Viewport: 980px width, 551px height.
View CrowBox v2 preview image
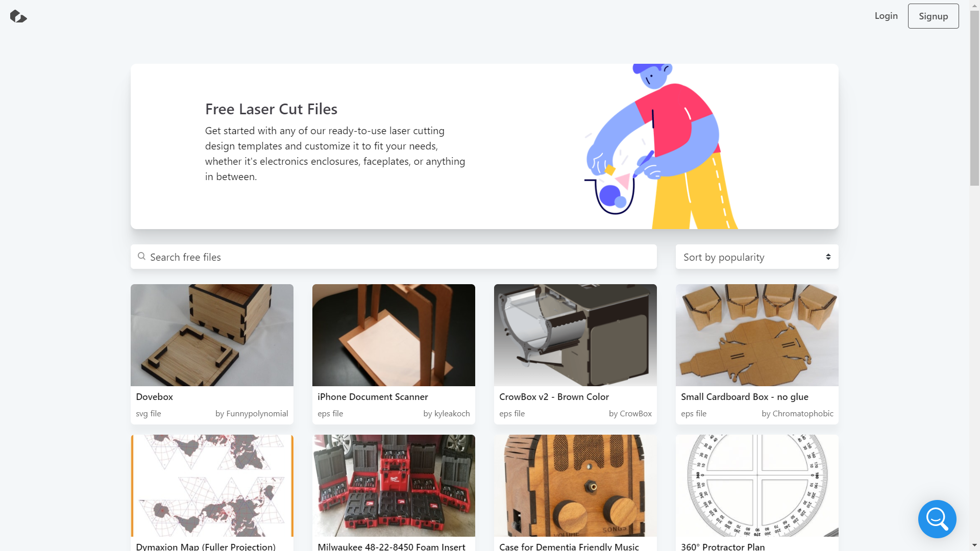575,335
